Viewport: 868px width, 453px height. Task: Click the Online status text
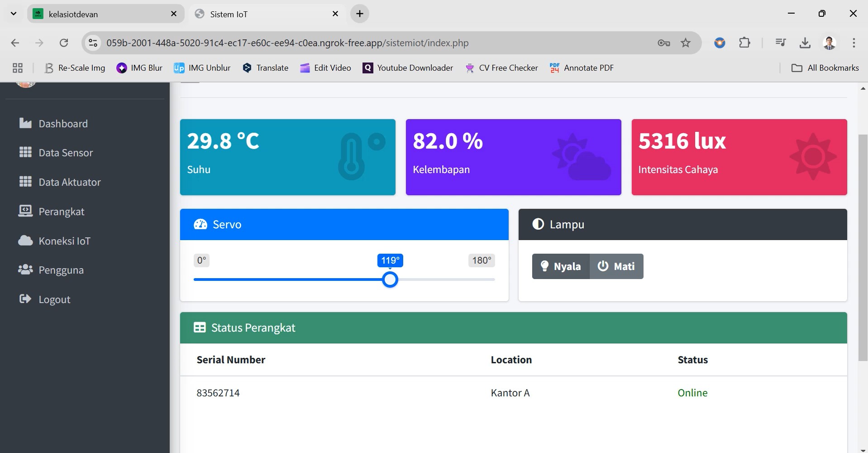tap(692, 393)
